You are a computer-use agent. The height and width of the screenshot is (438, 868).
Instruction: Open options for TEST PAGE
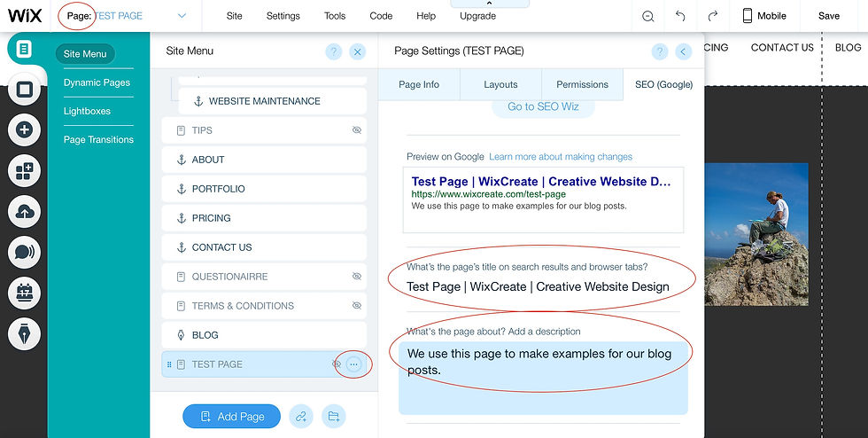[x=354, y=364]
